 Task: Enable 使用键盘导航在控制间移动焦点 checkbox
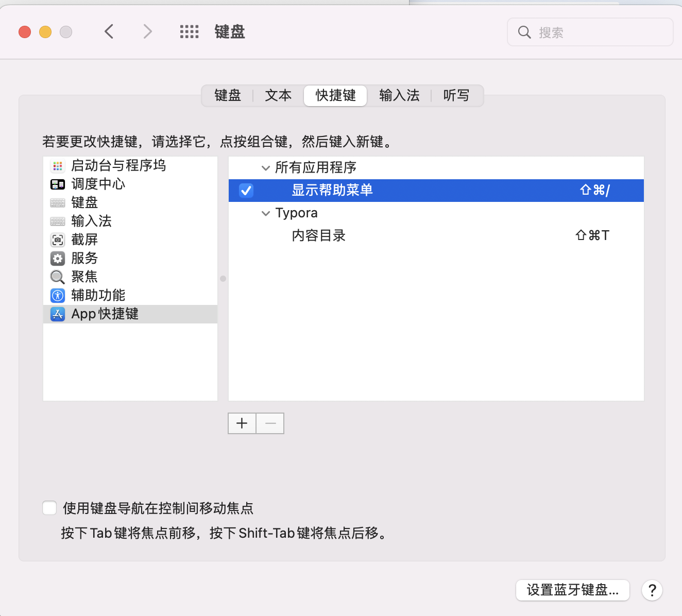[49, 508]
